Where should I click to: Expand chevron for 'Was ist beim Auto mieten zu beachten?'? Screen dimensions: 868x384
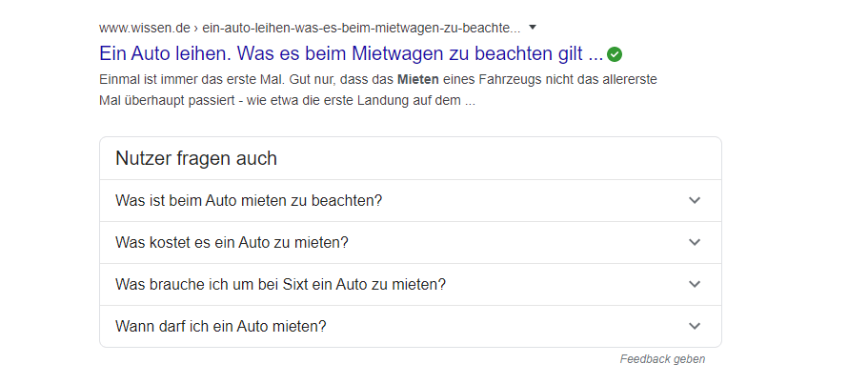click(x=695, y=200)
